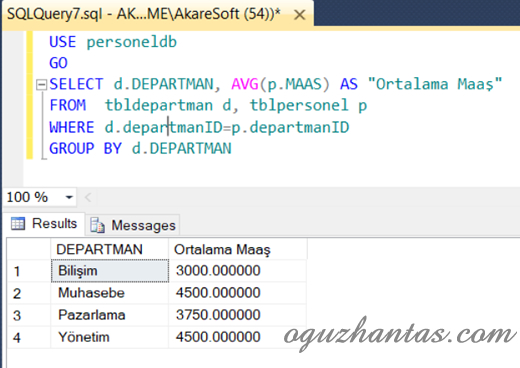Viewport: 520px width, 368px height.
Task: Click tblpersonel in the FROM clause
Action: tap(299, 106)
